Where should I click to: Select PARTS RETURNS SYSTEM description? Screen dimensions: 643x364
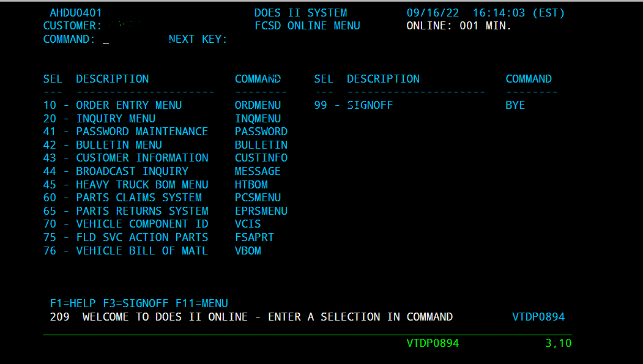coord(142,210)
